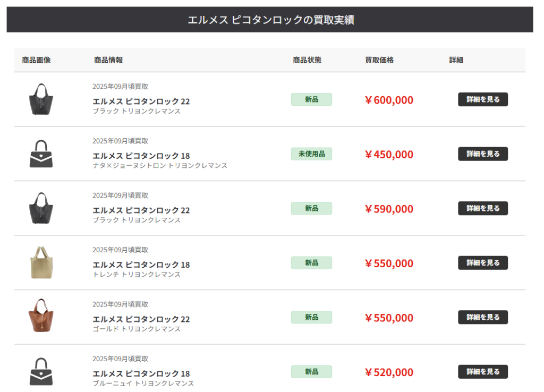This screenshot has height=392, width=544.
Task: Select the ¥550,000 price in the ゴールド row
Action: click(389, 318)
